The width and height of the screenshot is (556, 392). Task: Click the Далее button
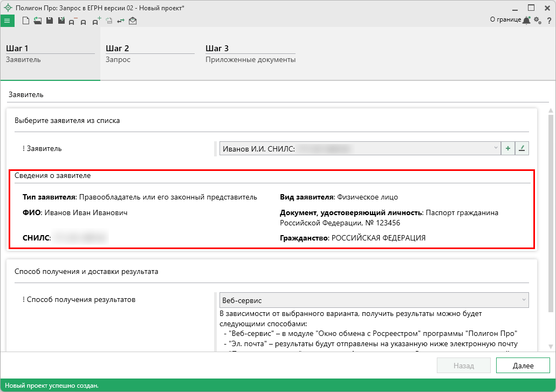tap(523, 366)
